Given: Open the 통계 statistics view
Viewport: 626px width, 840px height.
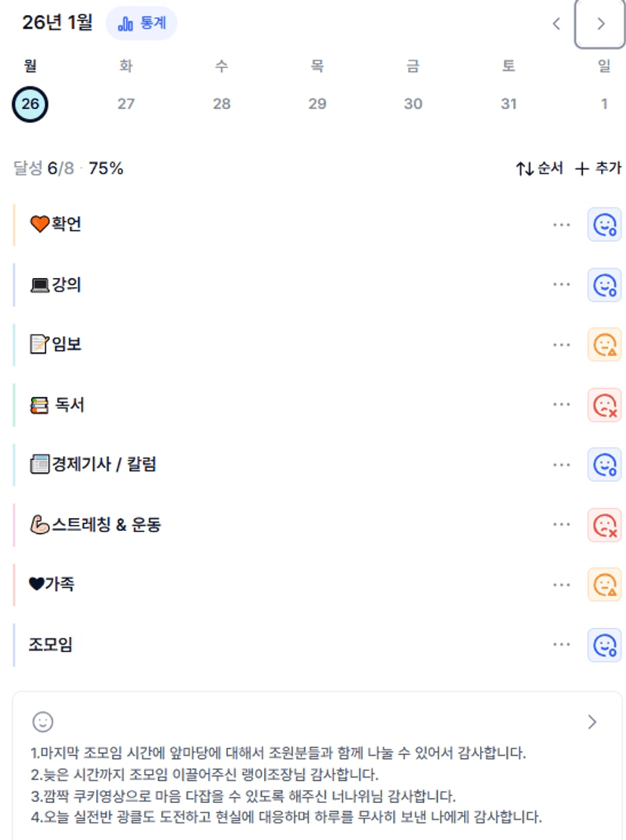Looking at the screenshot, I should pos(142,23).
